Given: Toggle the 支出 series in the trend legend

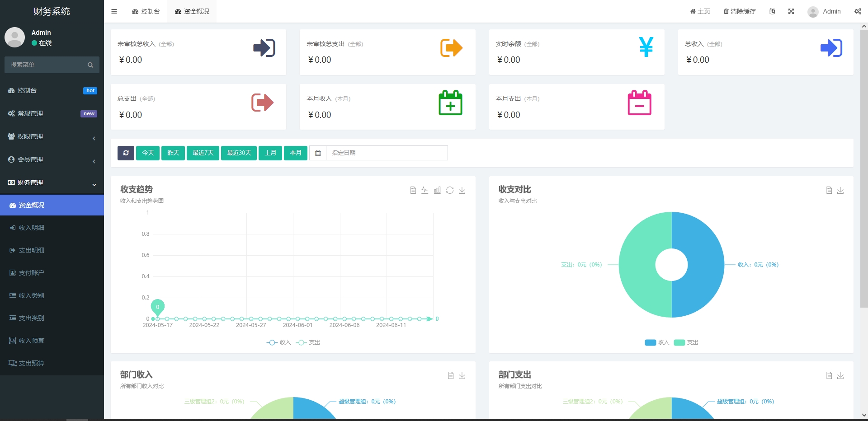Looking at the screenshot, I should [308, 343].
